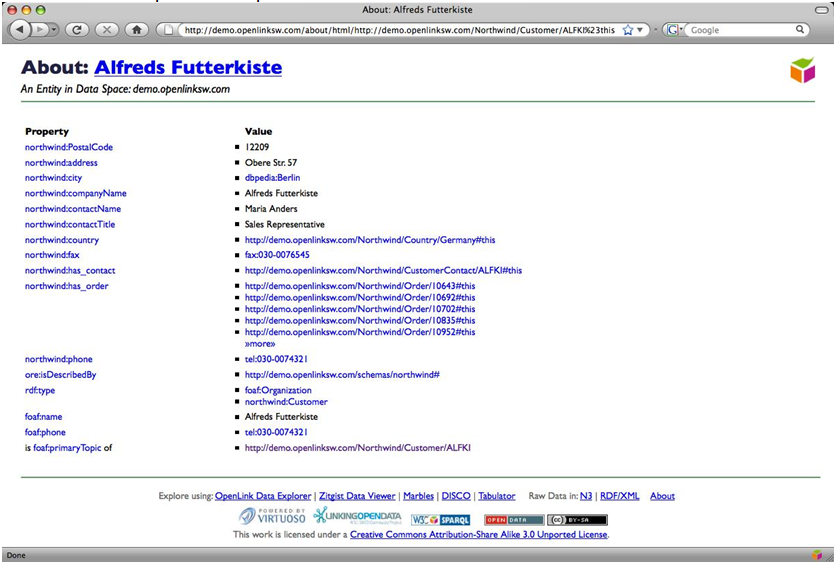Open northwind:city property link

[x=53, y=177]
